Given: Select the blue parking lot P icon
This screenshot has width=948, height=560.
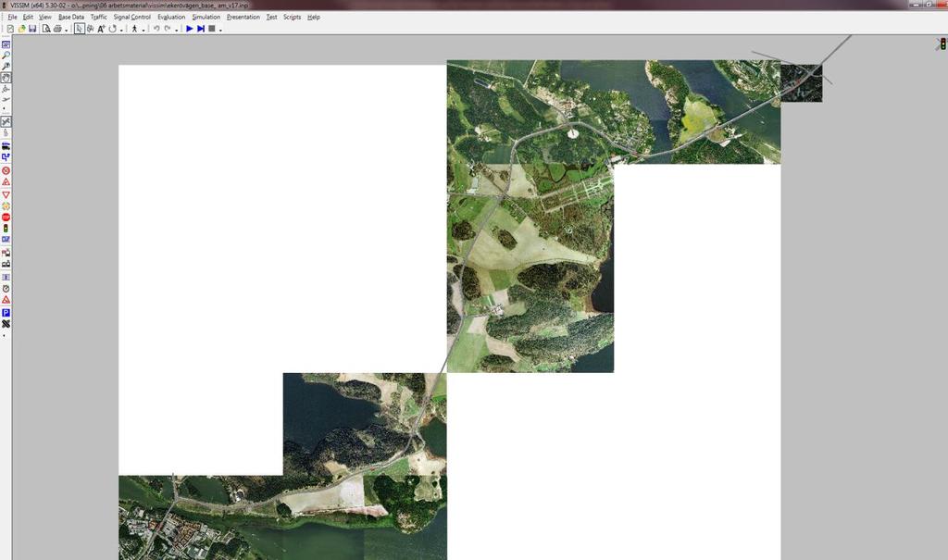Looking at the screenshot, I should [x=6, y=313].
